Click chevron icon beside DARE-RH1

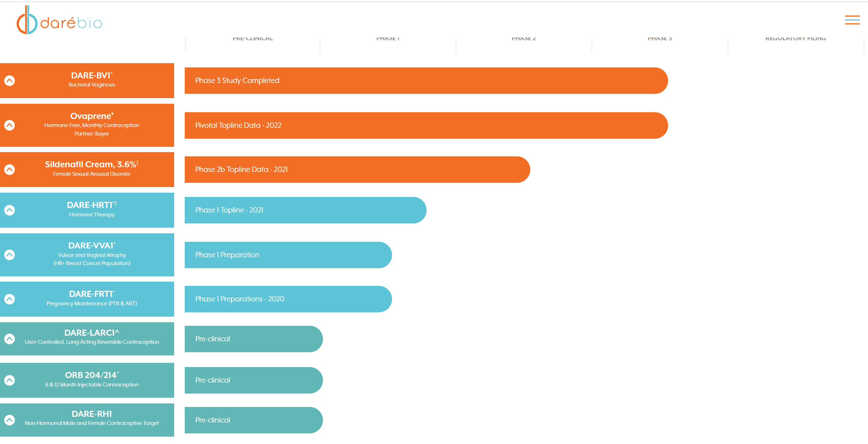click(10, 420)
